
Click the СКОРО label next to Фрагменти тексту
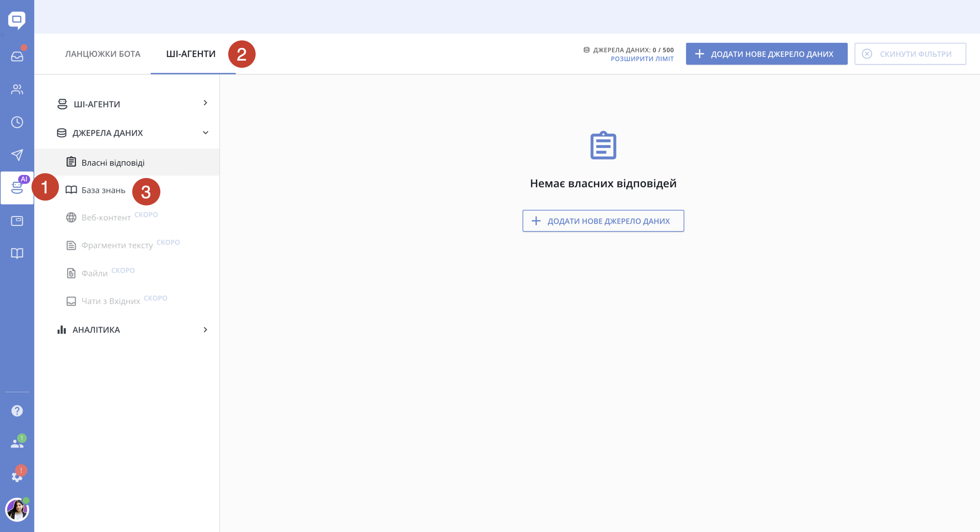pyautogui.click(x=168, y=242)
